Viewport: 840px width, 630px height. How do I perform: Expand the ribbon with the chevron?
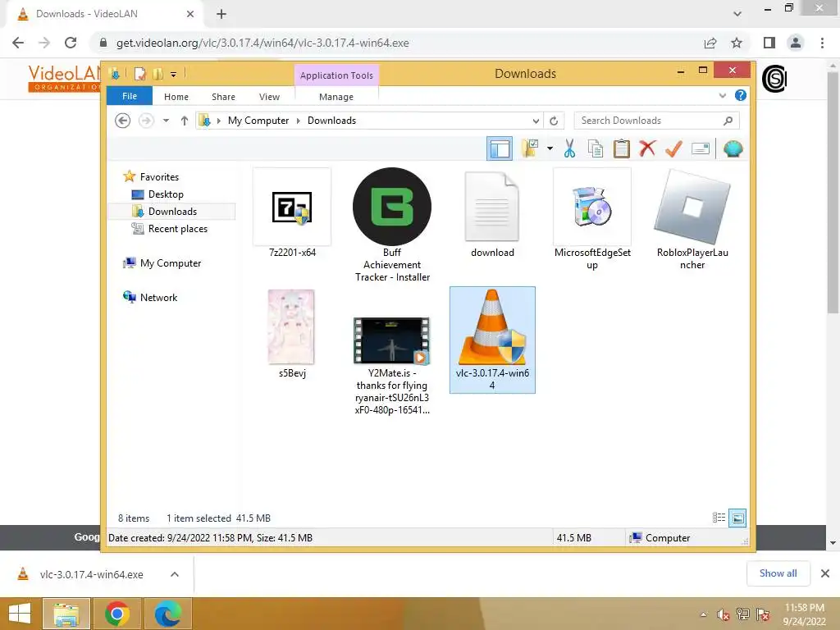tap(722, 95)
